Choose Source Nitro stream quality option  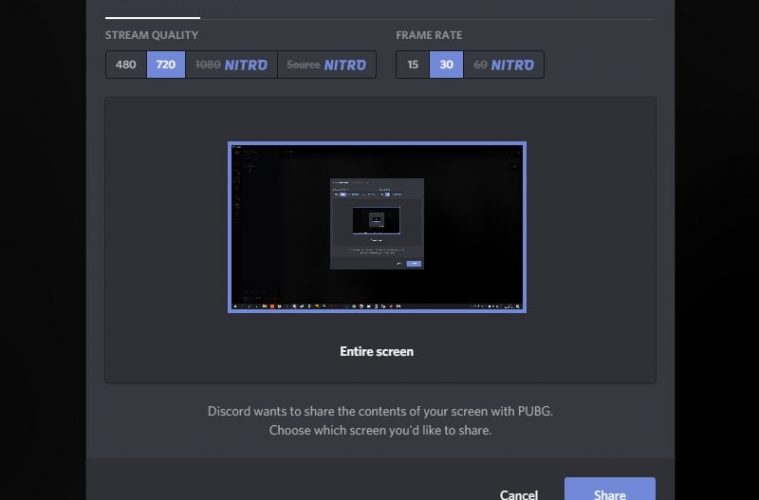click(x=327, y=64)
